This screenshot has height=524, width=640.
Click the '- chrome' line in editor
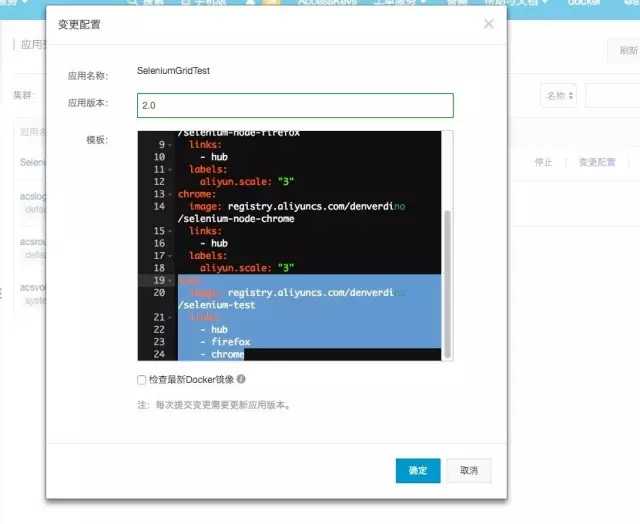(x=222, y=354)
